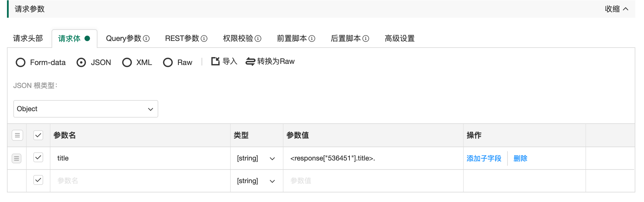Collapse the 请求参数 section with 收缩
The width and height of the screenshot is (644, 202).
(x=616, y=9)
